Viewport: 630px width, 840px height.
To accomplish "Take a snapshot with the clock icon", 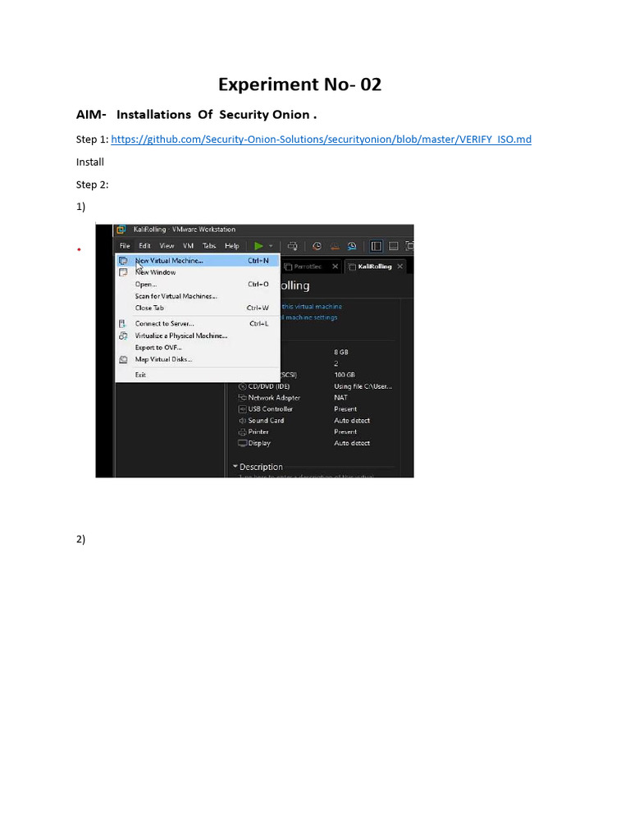I will (317, 246).
